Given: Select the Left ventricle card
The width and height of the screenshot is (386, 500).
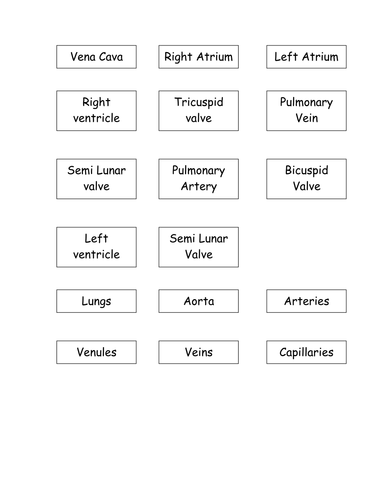Looking at the screenshot, I should 96,247.
